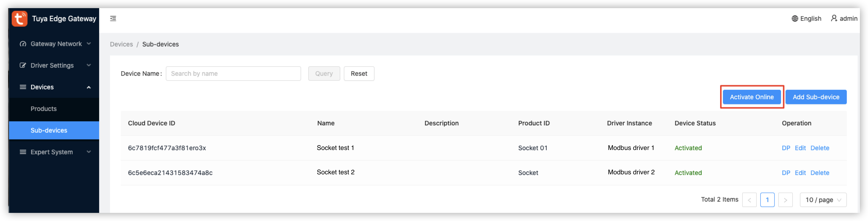The width and height of the screenshot is (868, 221).
Task: Go to next page arrow
Action: (x=785, y=200)
